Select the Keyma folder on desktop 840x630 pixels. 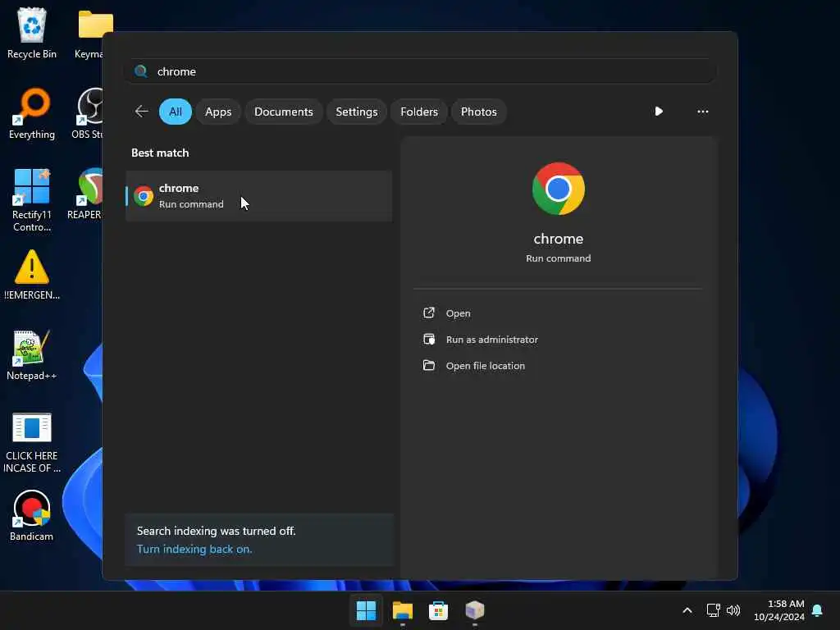coord(90,33)
